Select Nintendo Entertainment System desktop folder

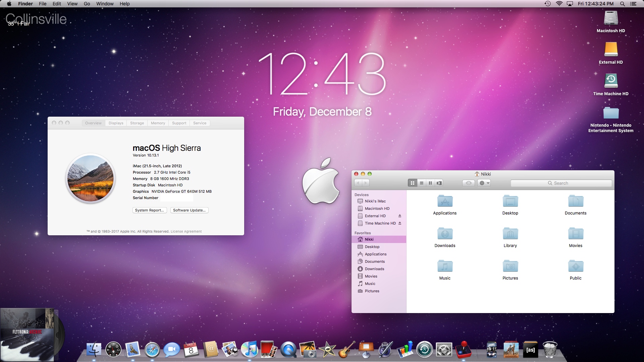click(x=611, y=120)
